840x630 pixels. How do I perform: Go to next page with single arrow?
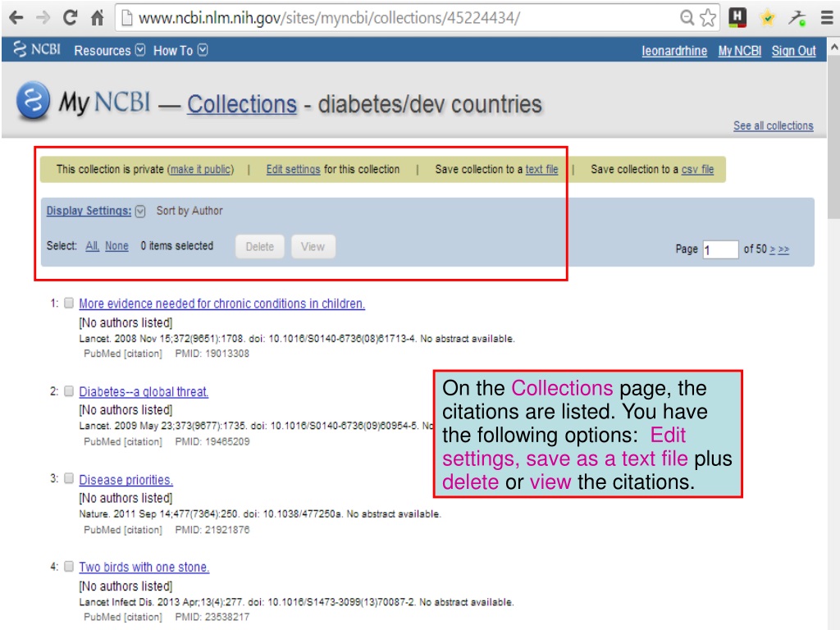773,249
